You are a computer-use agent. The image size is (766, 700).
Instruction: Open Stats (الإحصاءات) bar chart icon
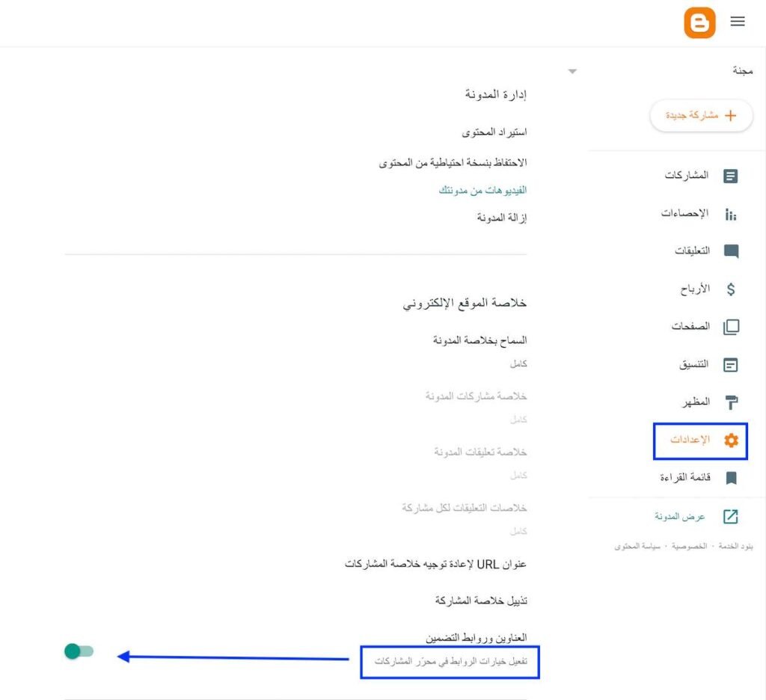[x=731, y=215]
